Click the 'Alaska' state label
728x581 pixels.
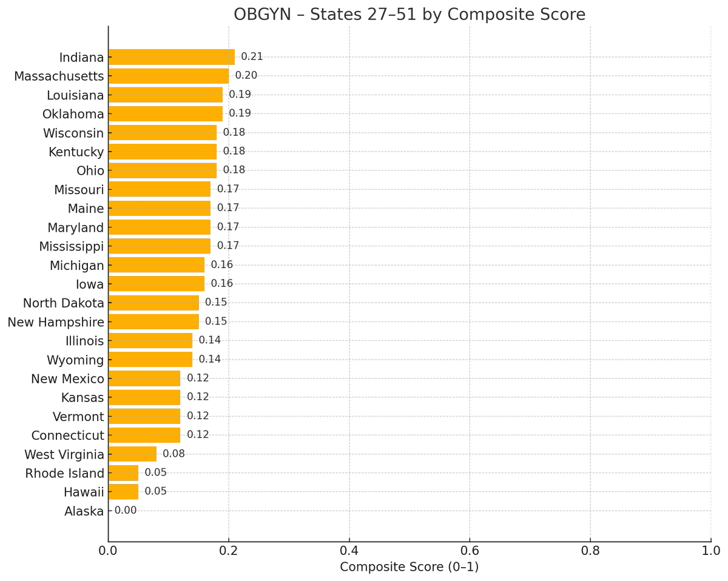pos(84,511)
